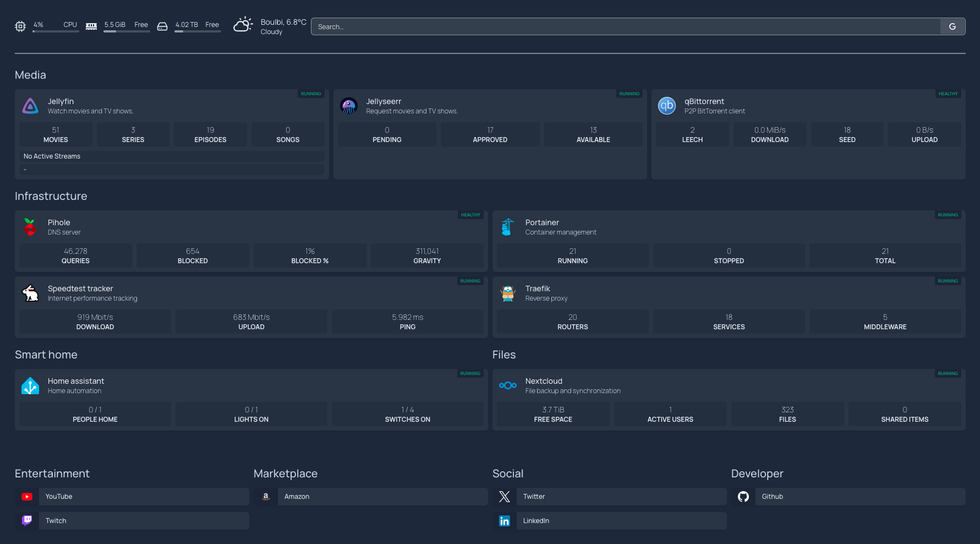The width and height of the screenshot is (980, 544).
Task: Collapse the Marketplace bookmarks heading
Action: 286,474
